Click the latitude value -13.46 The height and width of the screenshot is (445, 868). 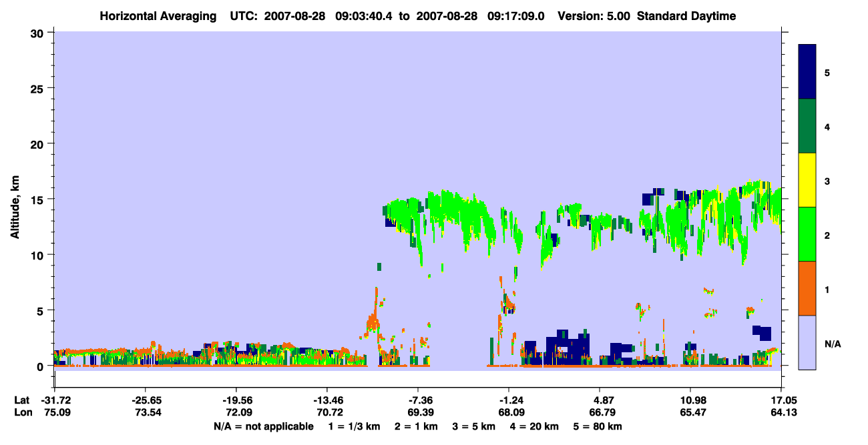[327, 400]
